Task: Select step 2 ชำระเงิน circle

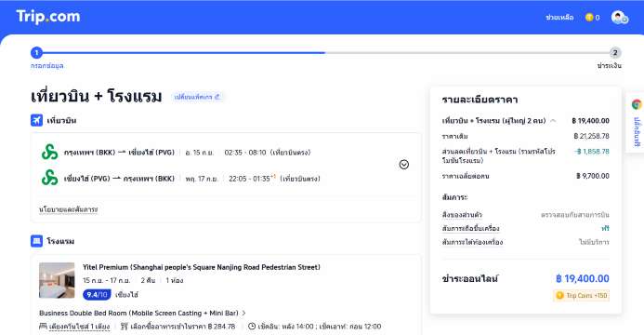Action: tap(615, 53)
